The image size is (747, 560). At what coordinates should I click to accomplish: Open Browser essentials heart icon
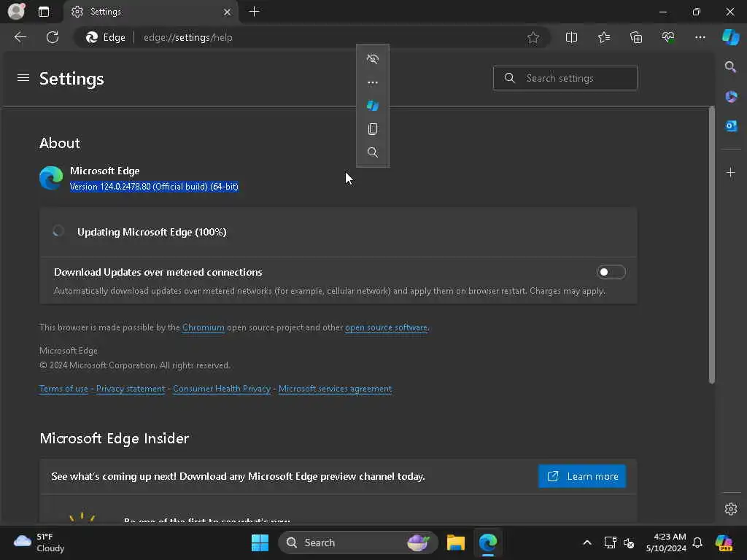668,37
